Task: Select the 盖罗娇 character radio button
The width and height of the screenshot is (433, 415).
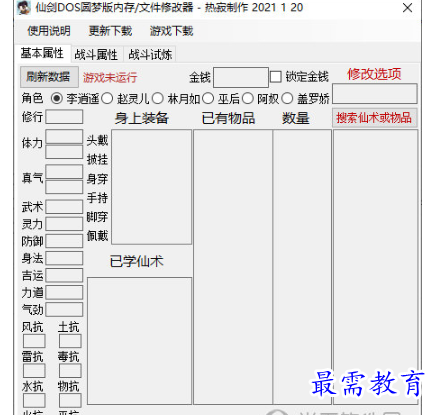Action: click(x=287, y=98)
